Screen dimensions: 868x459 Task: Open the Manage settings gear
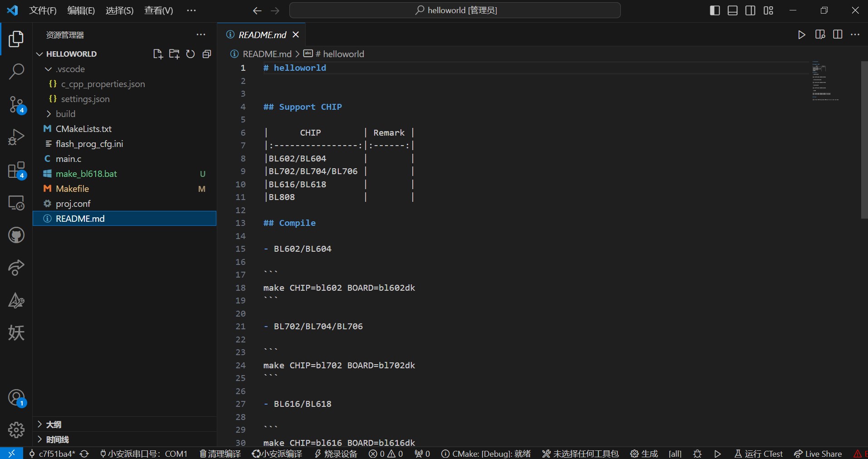pyautogui.click(x=16, y=430)
